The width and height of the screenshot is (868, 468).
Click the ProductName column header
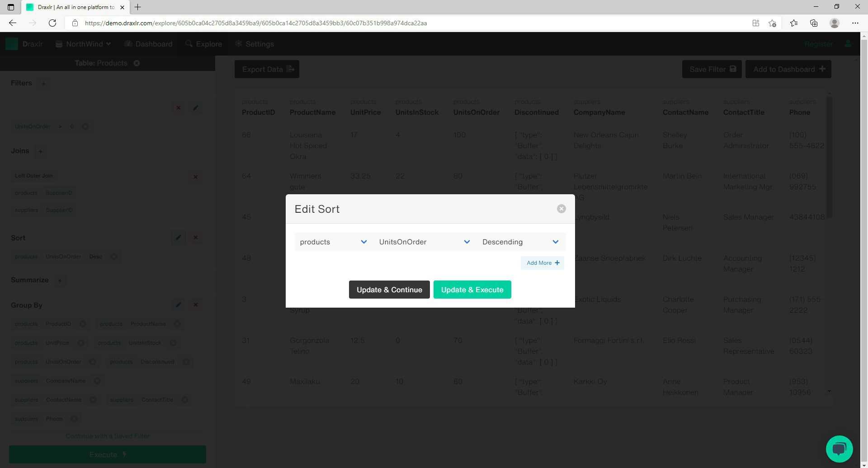[x=312, y=112]
